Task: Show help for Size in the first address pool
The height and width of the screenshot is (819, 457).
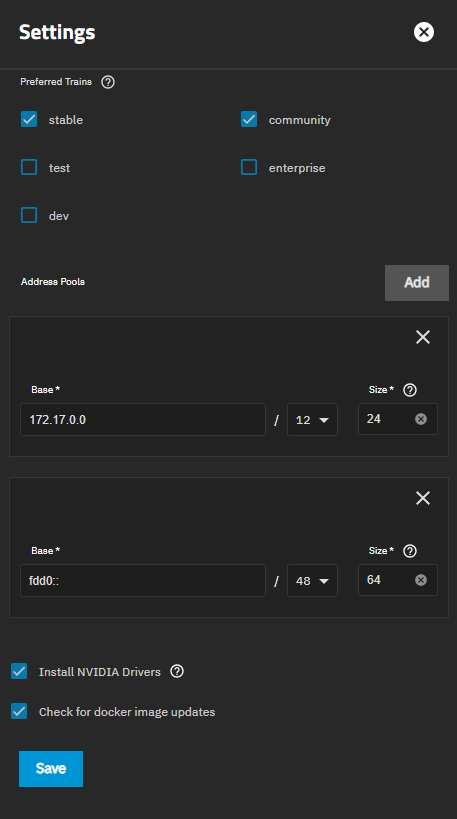Action: point(410,390)
